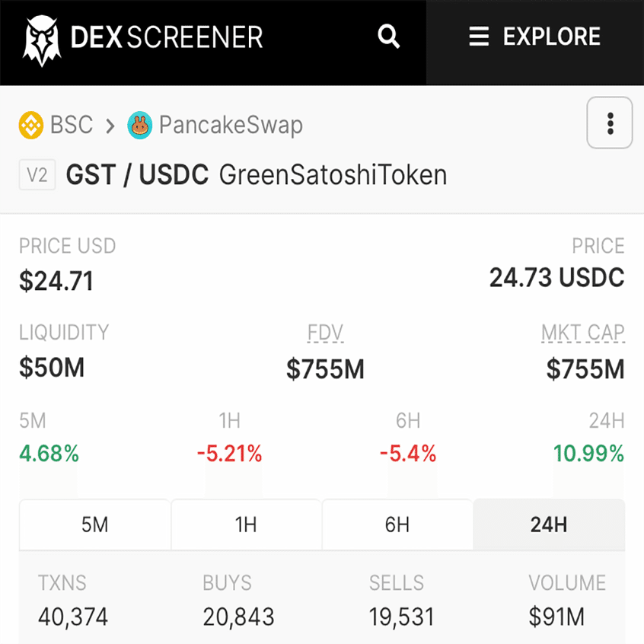The image size is (644, 644).
Task: Select the 5M price change percentage
Action: pos(49,453)
